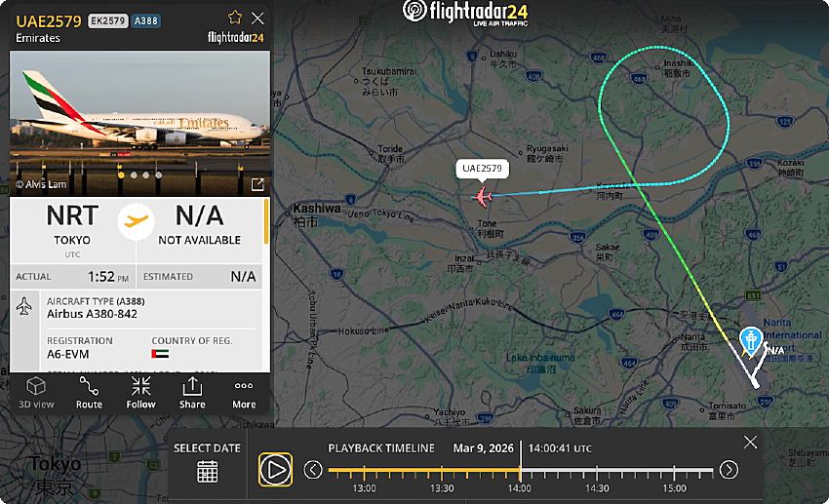Start playback with the play button
This screenshot has height=504, width=829.
tap(275, 469)
